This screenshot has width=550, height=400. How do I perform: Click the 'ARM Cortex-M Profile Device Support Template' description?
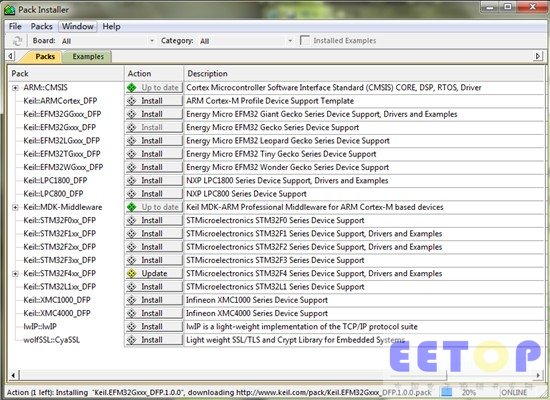(x=270, y=101)
